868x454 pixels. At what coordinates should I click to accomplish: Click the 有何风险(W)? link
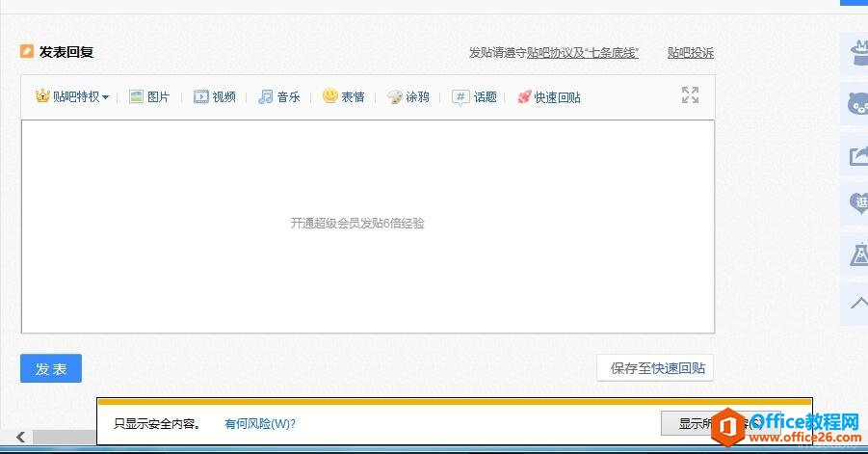pyautogui.click(x=259, y=424)
